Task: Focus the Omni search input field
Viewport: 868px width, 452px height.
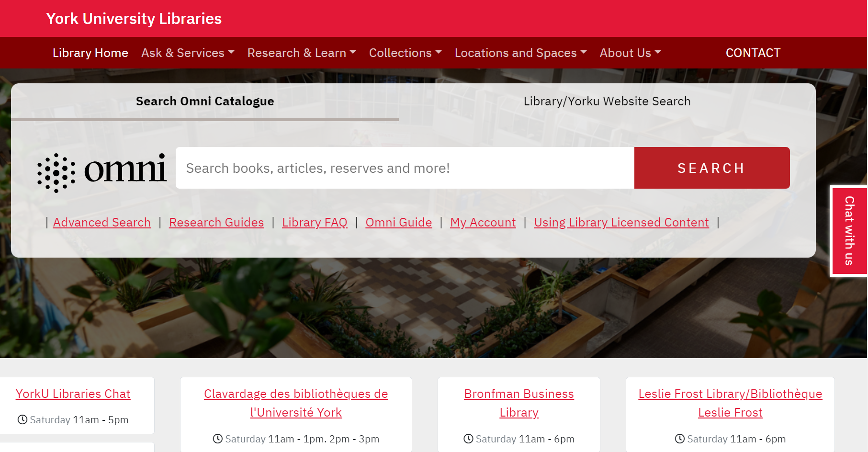Action: point(405,168)
